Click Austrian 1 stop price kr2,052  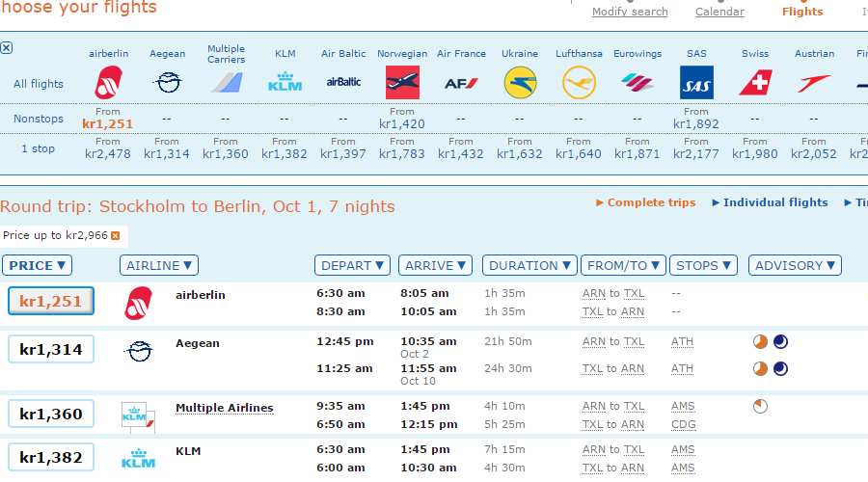click(x=814, y=154)
